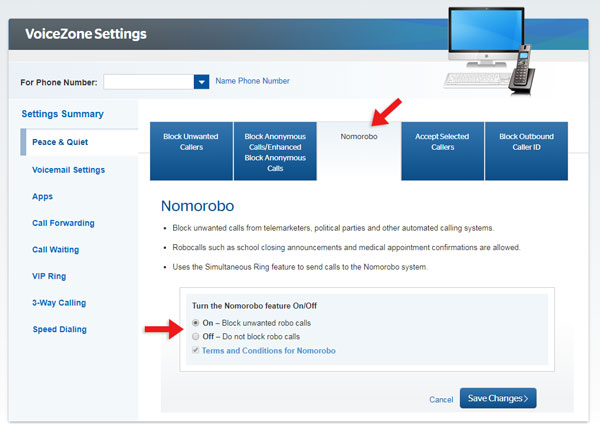Click the bullet text about telemarketers
The image size is (600, 424).
point(333,228)
